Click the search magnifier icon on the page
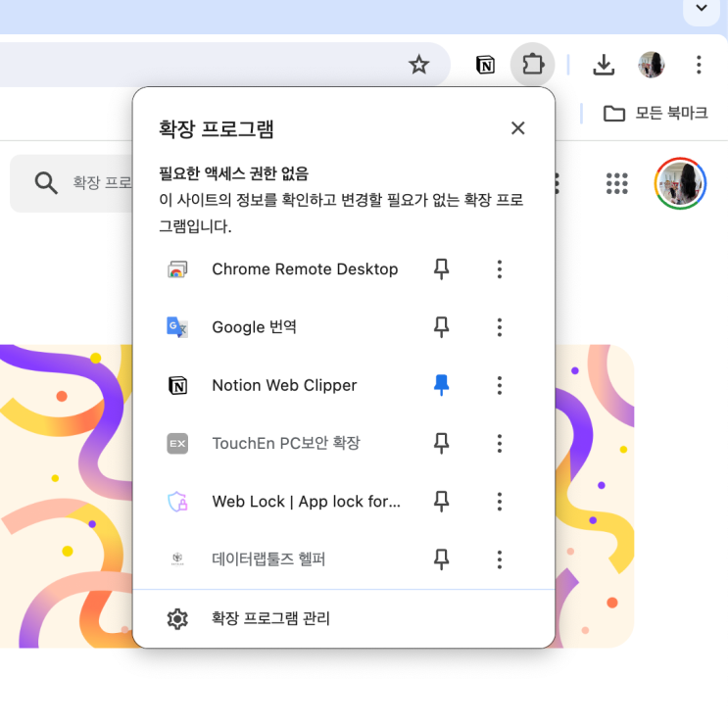This screenshot has width=728, height=728. (x=46, y=183)
